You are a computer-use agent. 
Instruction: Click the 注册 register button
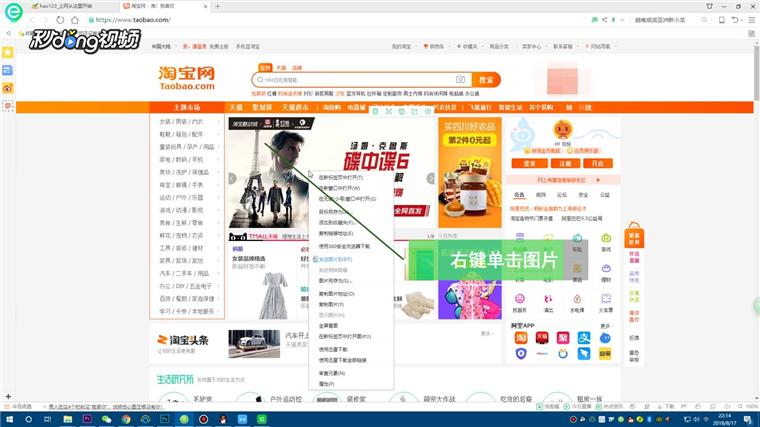(565, 164)
